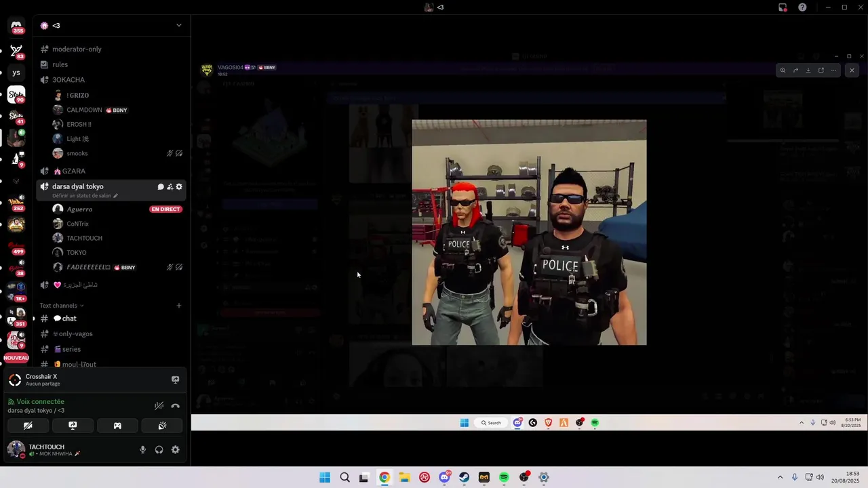Toggle noise suppression in voice panel
868x488 pixels.
(159, 406)
